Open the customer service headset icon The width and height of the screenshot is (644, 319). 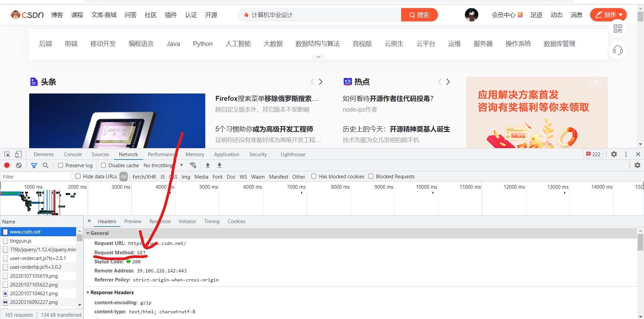click(x=618, y=51)
